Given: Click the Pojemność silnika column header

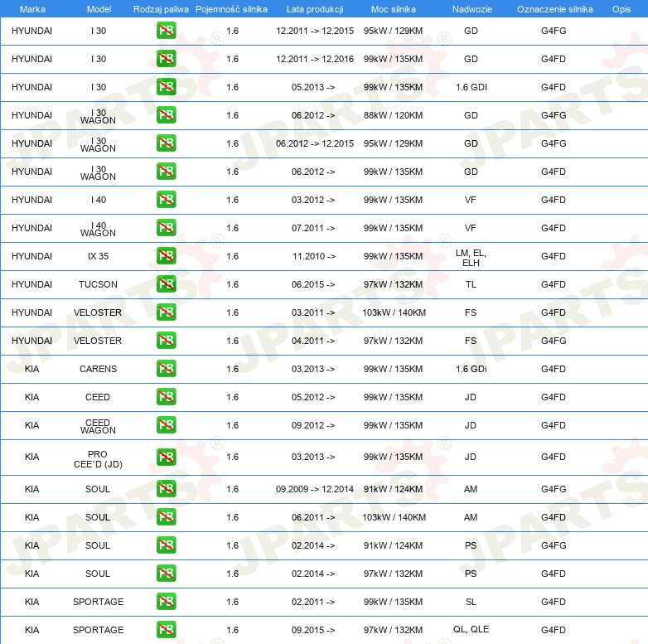Looking at the screenshot, I should coord(231,9).
